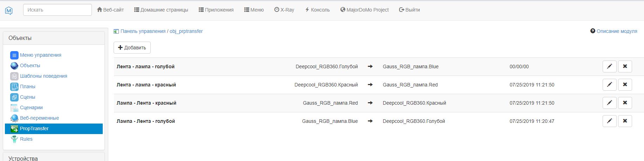Go to the Панель управления breadcrumb
Image resolution: width=644 pixels, height=161 pixels.
pos(143,31)
